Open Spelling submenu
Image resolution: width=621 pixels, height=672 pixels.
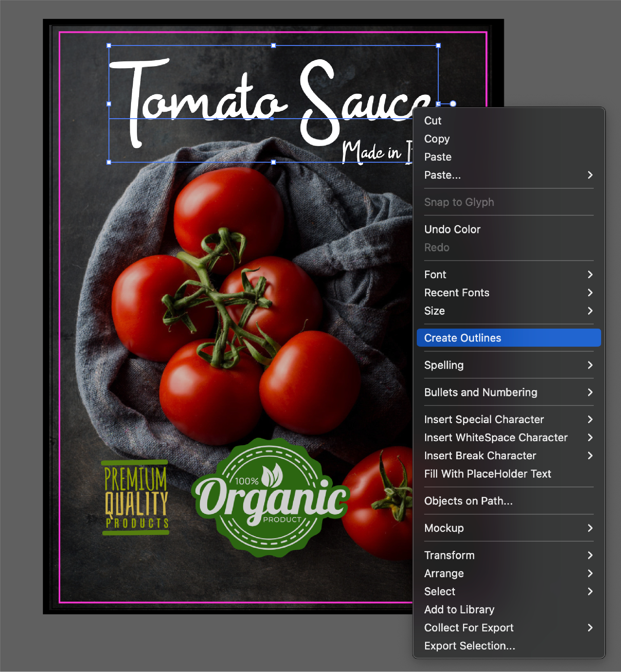click(x=443, y=365)
